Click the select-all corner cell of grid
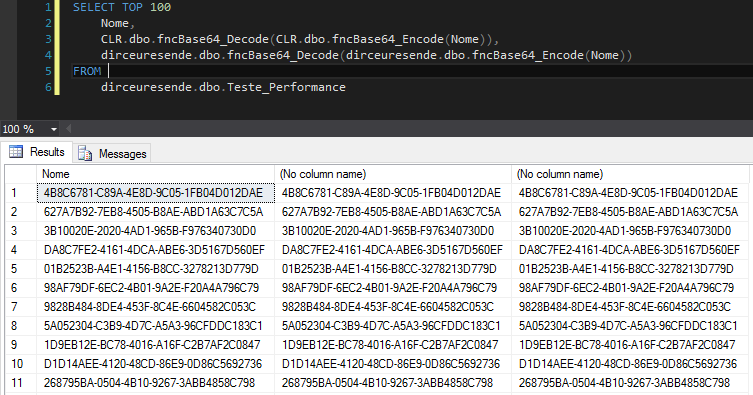The image size is (753, 395). pyautogui.click(x=21, y=174)
